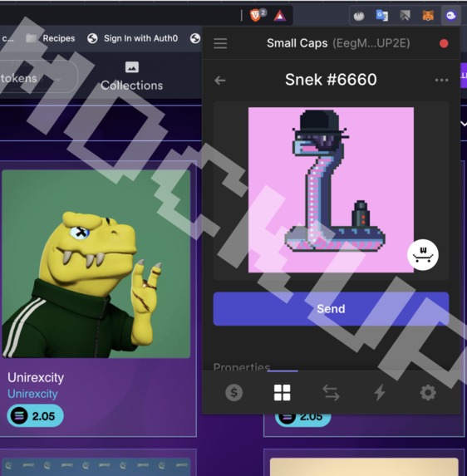
Task: Click the Unirexcity dinosaur NFT image
Action: (x=96, y=263)
